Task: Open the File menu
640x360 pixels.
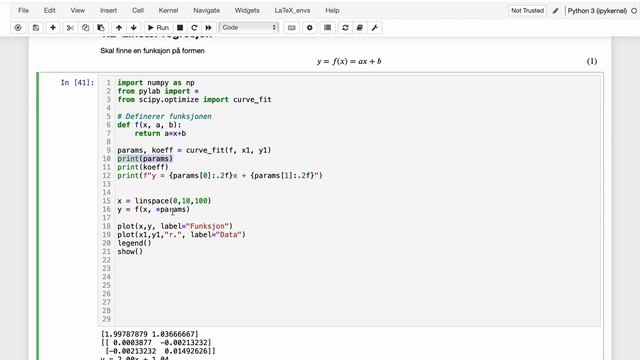Action: pos(23,10)
